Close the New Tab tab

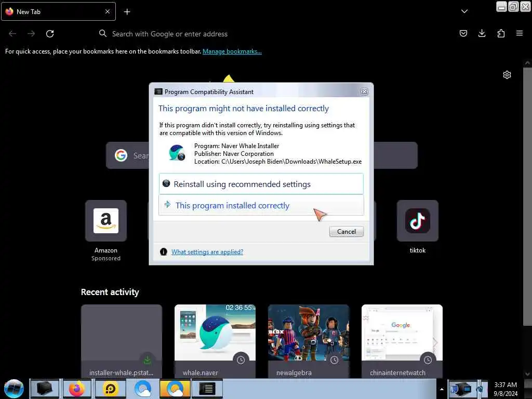pyautogui.click(x=108, y=11)
